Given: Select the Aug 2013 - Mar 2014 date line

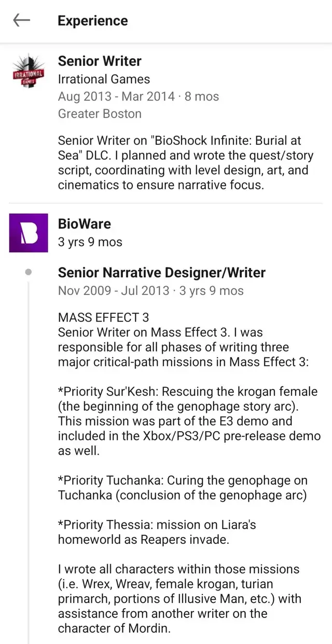Looking at the screenshot, I should click(x=139, y=97).
